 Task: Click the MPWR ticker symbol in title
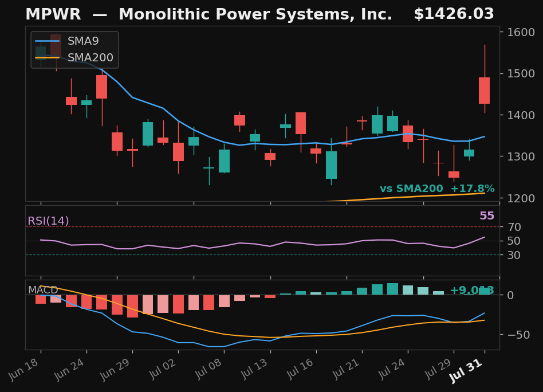(53, 14)
